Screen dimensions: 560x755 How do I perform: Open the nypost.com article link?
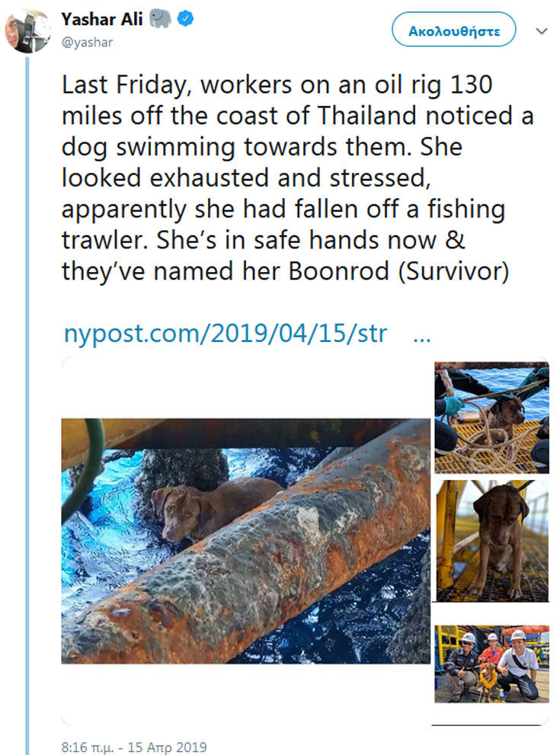[225, 333]
